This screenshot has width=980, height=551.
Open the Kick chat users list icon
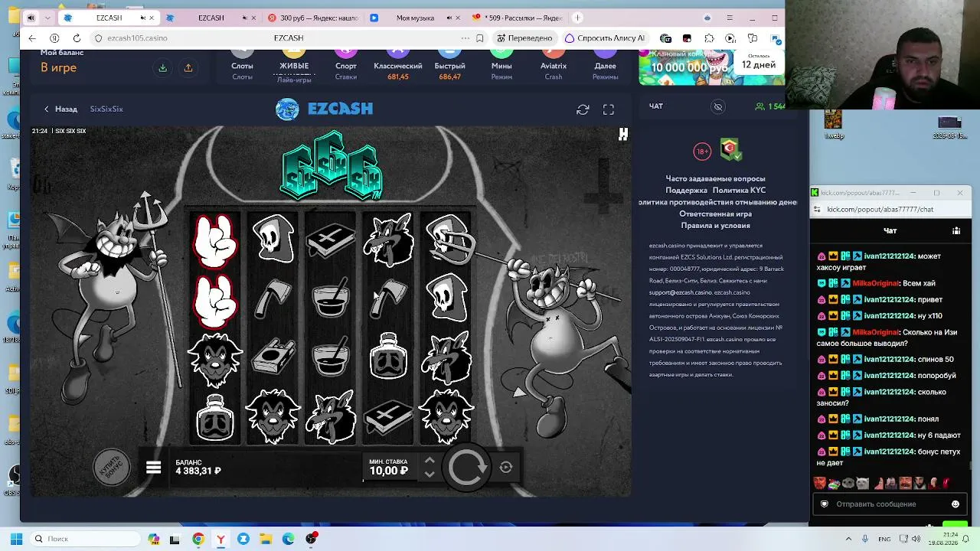956,230
